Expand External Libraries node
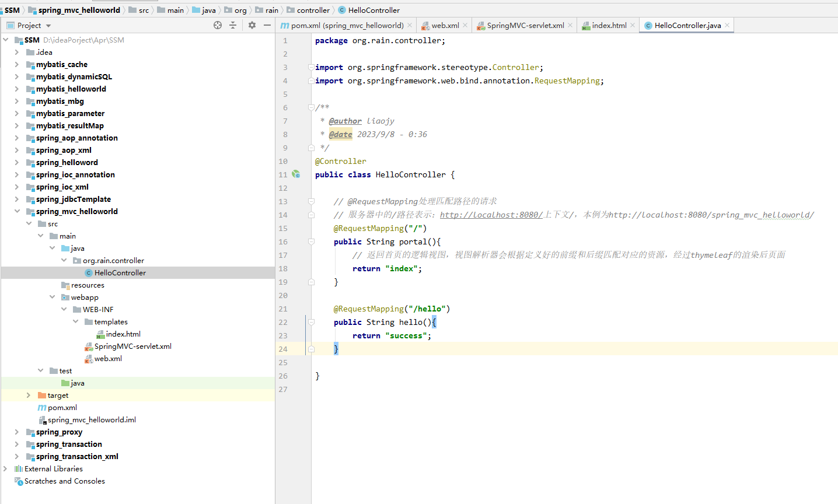 pos(6,468)
